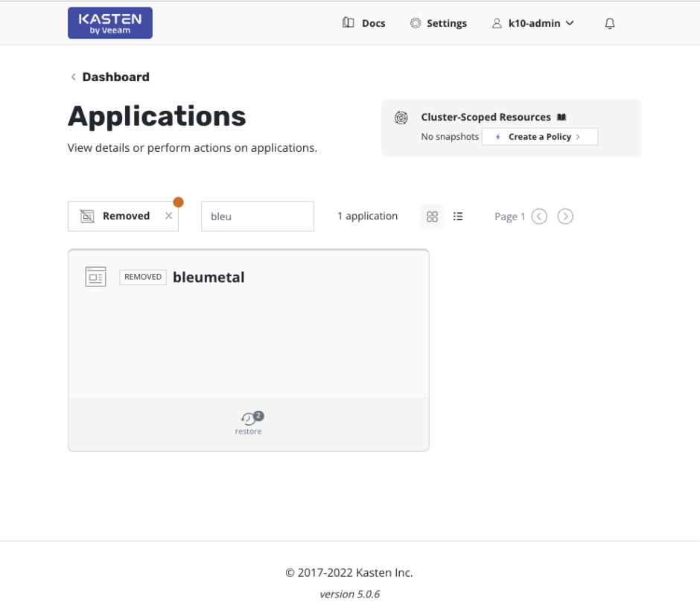This screenshot has height=602, width=700.
Task: Go to the next page of applications
Action: click(565, 216)
